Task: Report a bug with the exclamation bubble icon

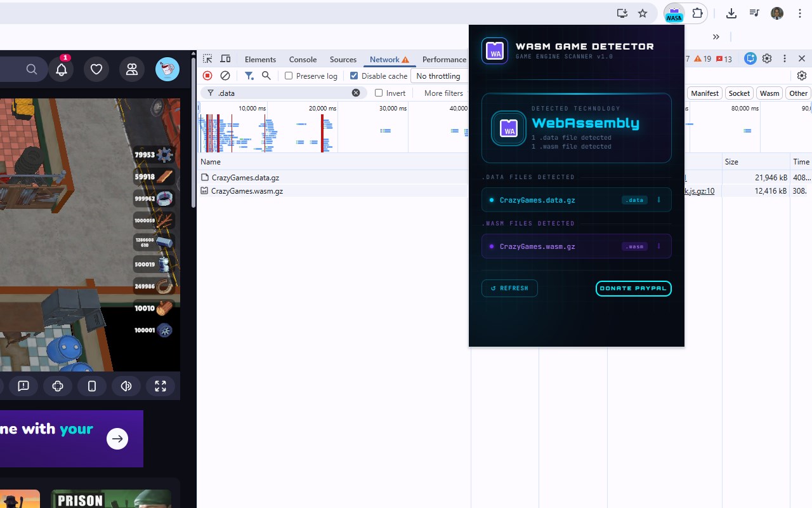Action: [23, 386]
